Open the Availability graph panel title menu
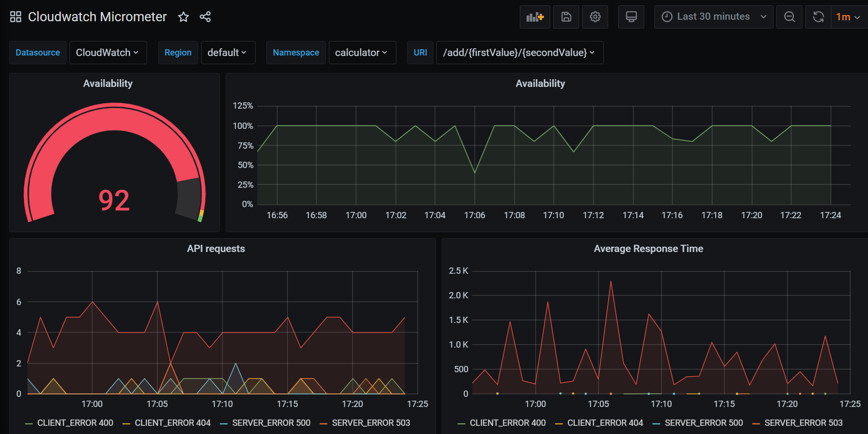Screen dimensions: 868x434 (x=540, y=84)
